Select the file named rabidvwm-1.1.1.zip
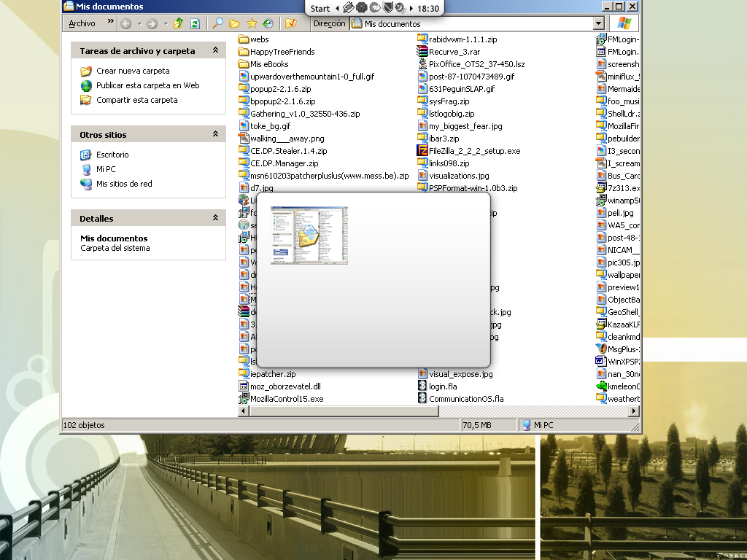The image size is (747, 560). [x=462, y=39]
